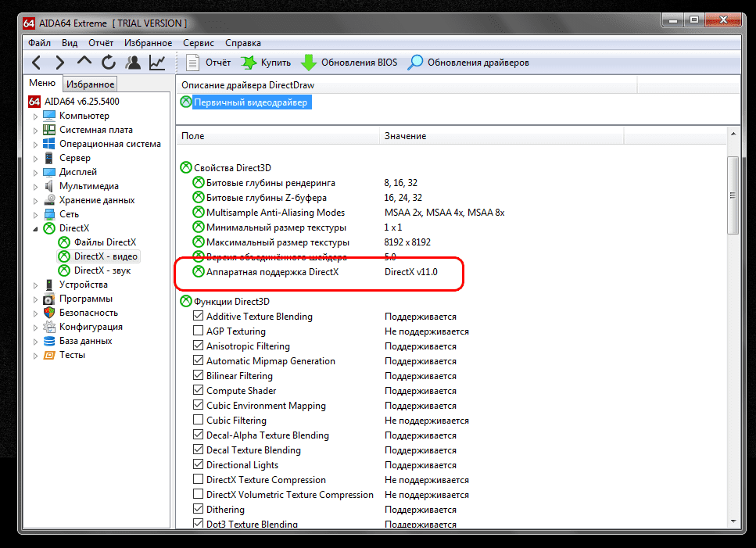Click the AIDA64 v6.25.5400 root icon

point(34,101)
